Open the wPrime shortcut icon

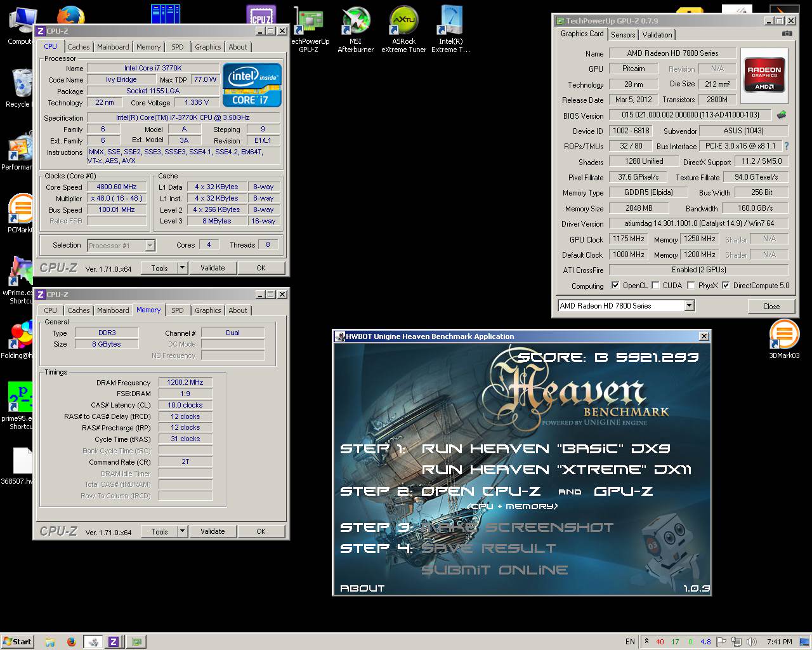pyautogui.click(x=19, y=279)
